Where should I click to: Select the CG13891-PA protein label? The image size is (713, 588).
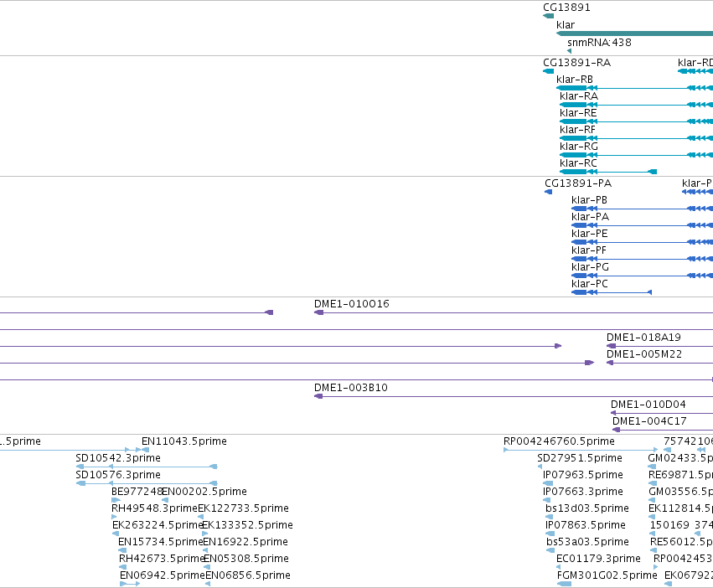(x=578, y=183)
